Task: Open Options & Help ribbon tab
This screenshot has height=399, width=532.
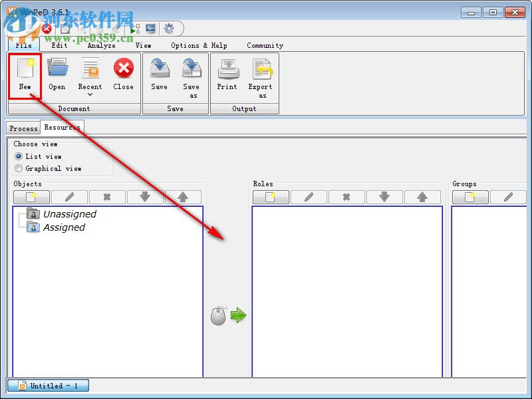Action: coord(199,45)
